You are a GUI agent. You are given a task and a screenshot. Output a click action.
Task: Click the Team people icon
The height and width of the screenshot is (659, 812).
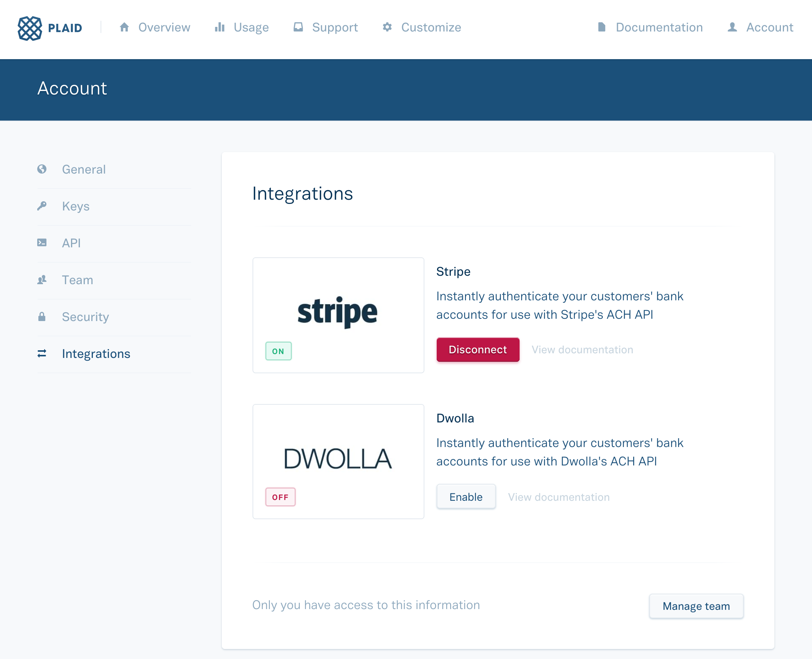[x=42, y=280]
